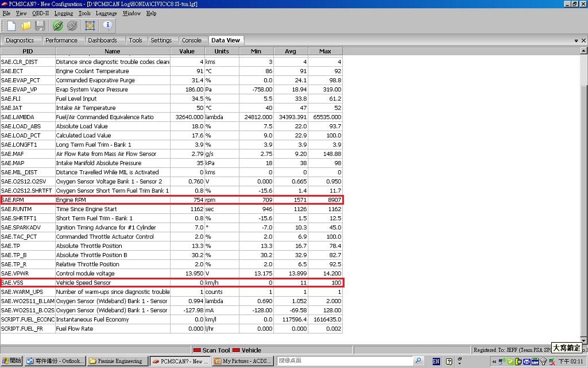The image size is (588, 368).
Task: Click the scroll up arrow of table
Action: click(x=584, y=51)
